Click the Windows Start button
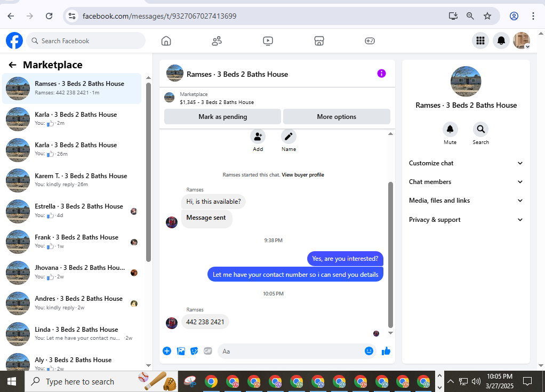Viewport: 545px width, 392px height. point(12,381)
